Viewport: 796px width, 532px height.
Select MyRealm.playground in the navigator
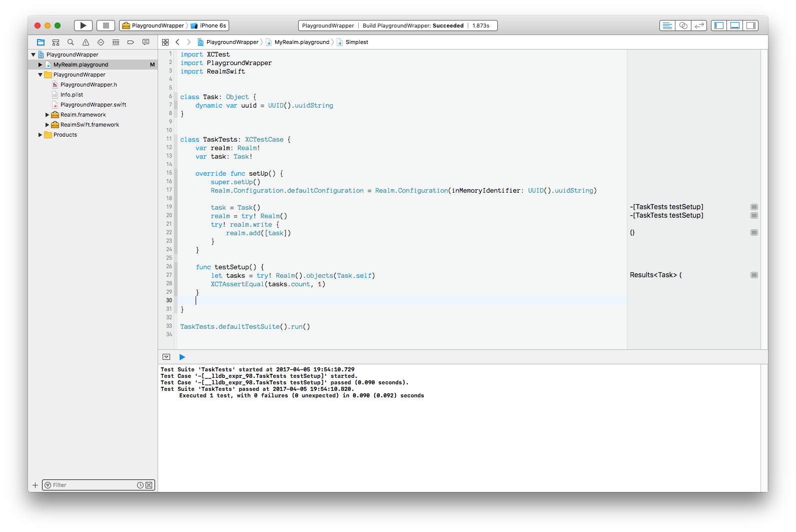93,65
